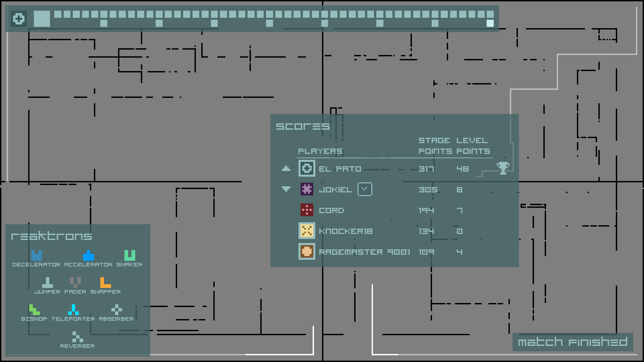Click Jokiel's purple player avatar
Screen dimensions: 644x362
click(307, 189)
